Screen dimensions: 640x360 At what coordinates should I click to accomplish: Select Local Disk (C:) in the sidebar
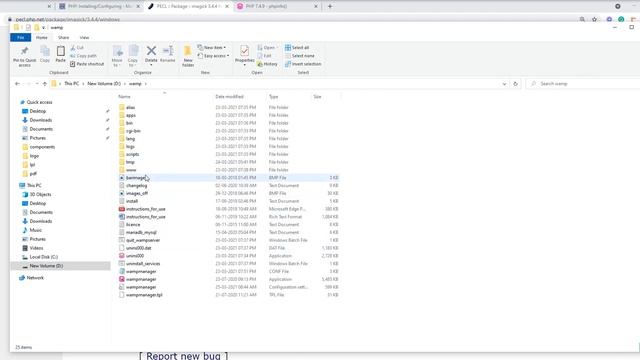44,257
